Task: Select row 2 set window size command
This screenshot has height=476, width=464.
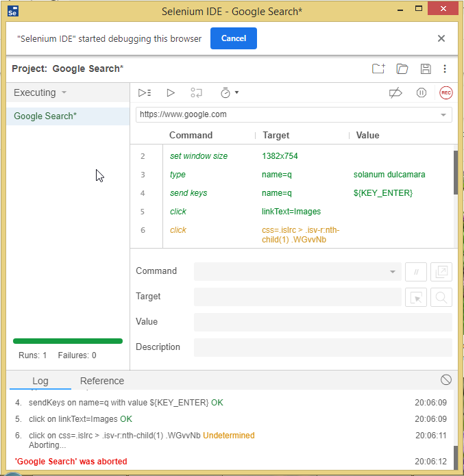Action: [292, 156]
